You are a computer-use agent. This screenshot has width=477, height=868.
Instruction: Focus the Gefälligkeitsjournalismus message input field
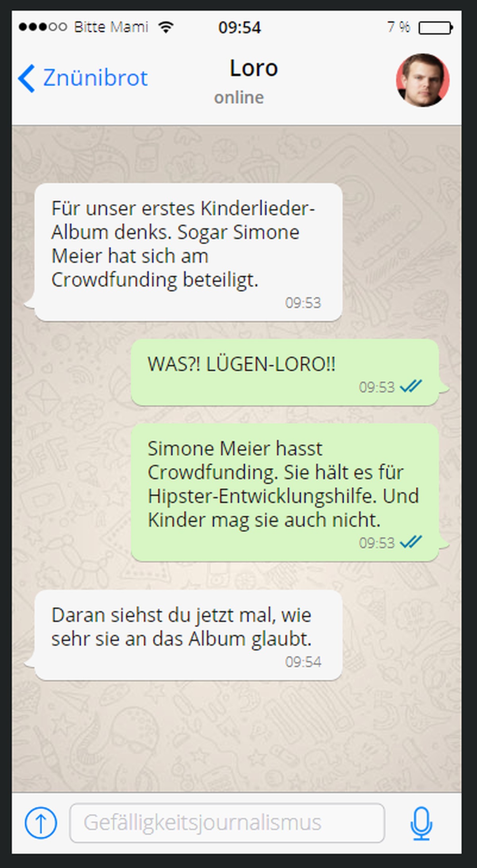[x=227, y=823]
